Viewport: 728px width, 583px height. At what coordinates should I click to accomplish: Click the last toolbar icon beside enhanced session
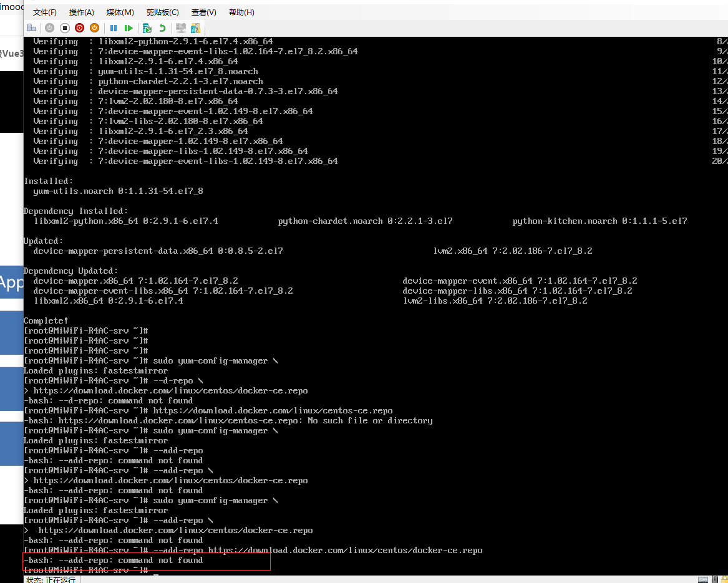pyautogui.click(x=195, y=28)
